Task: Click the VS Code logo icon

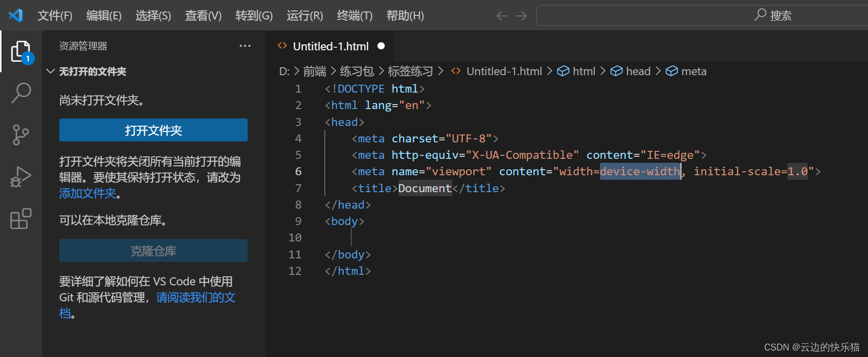Action: [x=16, y=15]
